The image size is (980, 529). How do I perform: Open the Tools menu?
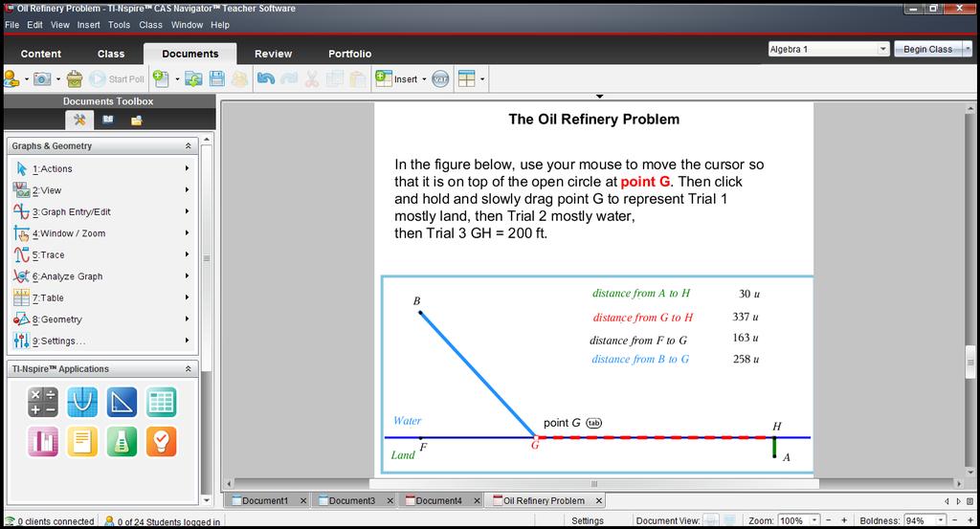[119, 25]
